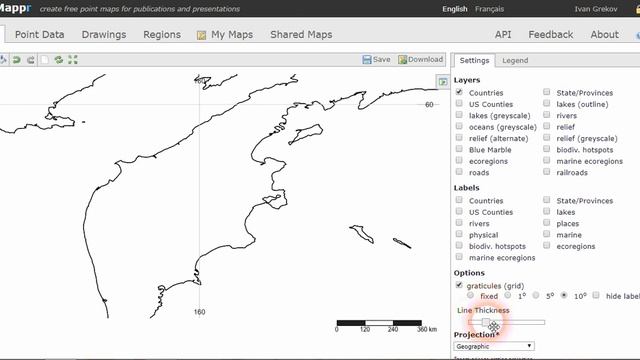
Task: Check the Countries labels checkbox
Action: point(459,200)
